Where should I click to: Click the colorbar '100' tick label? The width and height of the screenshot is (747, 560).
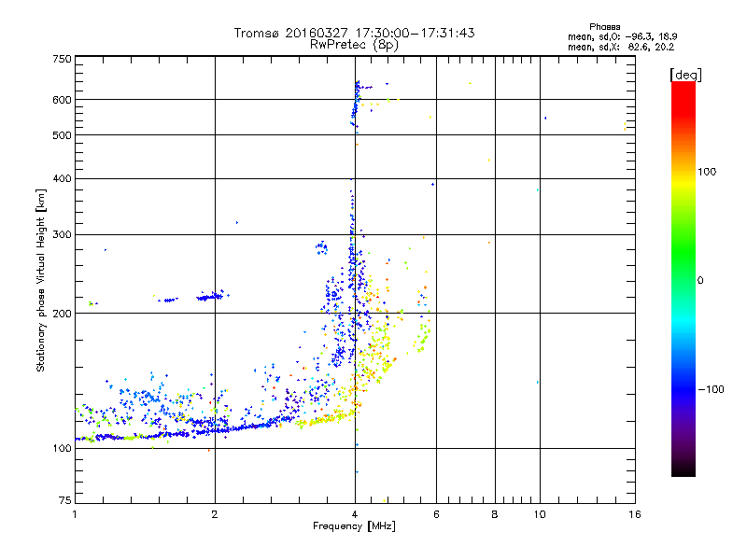pyautogui.click(x=707, y=172)
